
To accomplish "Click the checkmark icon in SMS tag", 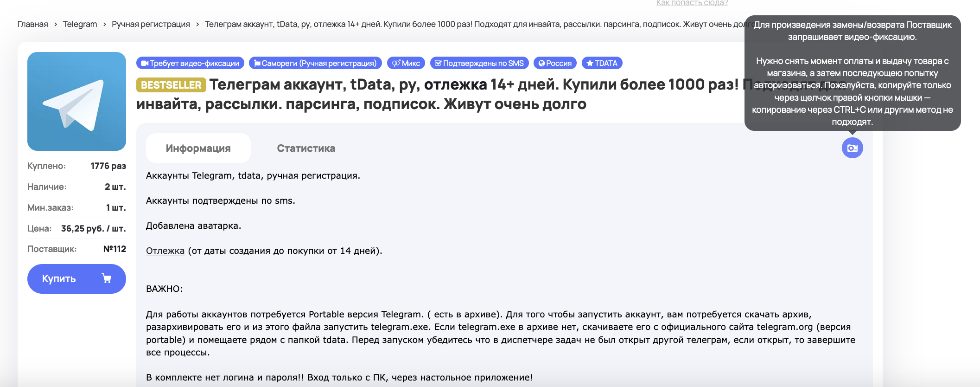I will (438, 63).
